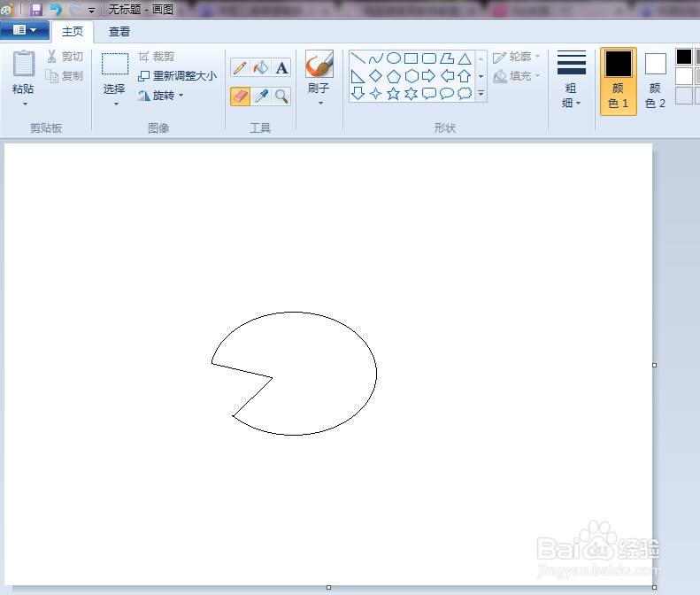Viewport: 700px width, 595px height.
Task: Choose the Diamond shape
Action: point(376,76)
